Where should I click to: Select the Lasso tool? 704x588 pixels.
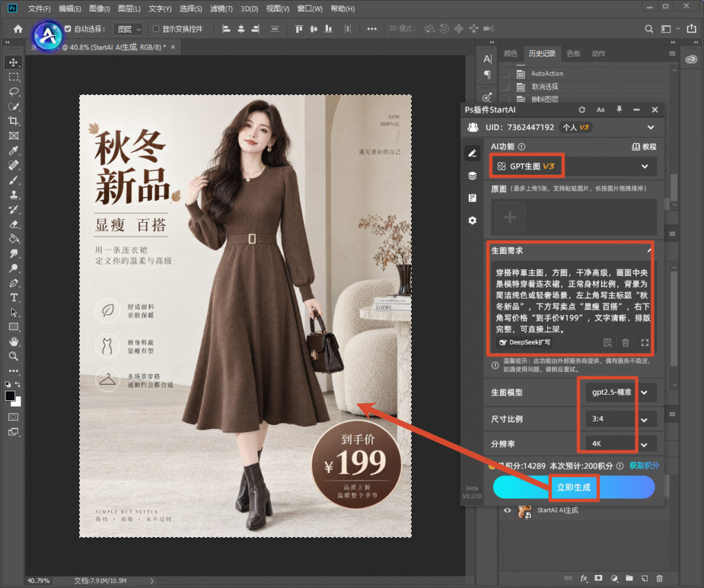pyautogui.click(x=14, y=91)
